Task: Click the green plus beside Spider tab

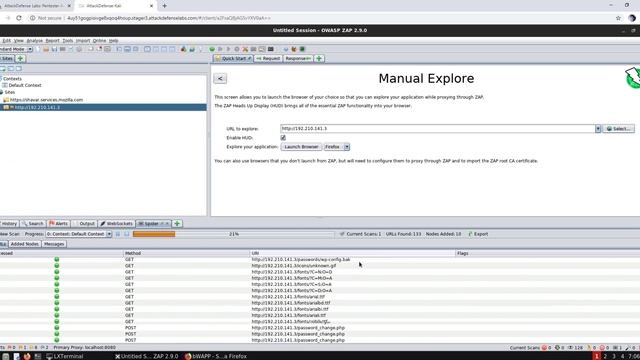Action: tap(177, 224)
